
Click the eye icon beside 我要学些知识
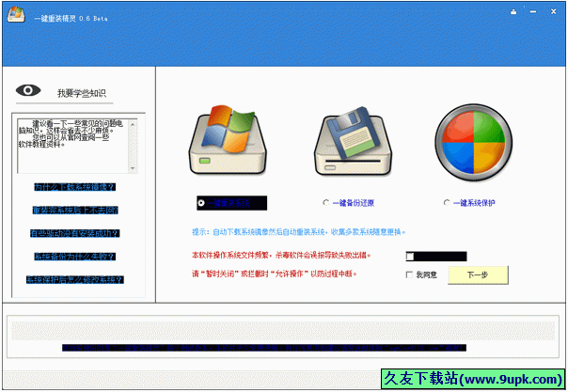tap(28, 90)
